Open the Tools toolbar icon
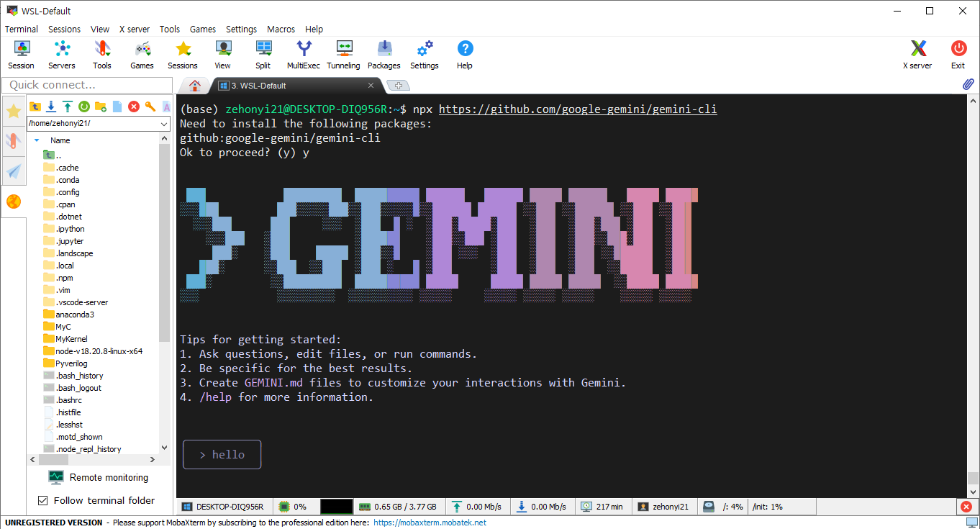Image resolution: width=980 pixels, height=529 pixels. pyautogui.click(x=102, y=55)
